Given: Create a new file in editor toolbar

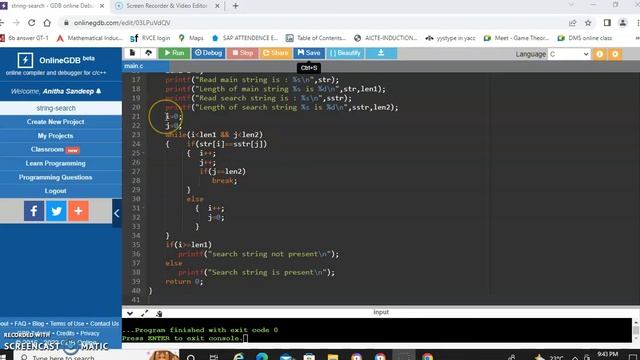Looking at the screenshot, I should 132,53.
